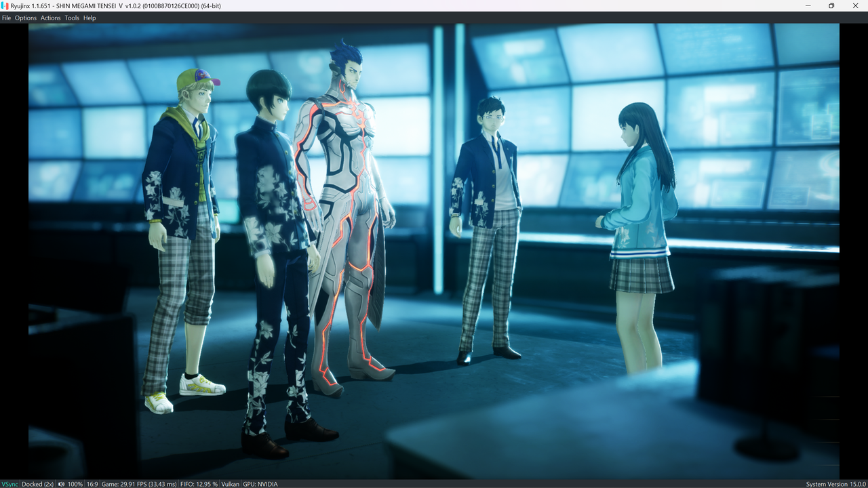The image size is (868, 488).
Task: Toggle Docked (2x) mode in status bar
Action: click(x=37, y=484)
